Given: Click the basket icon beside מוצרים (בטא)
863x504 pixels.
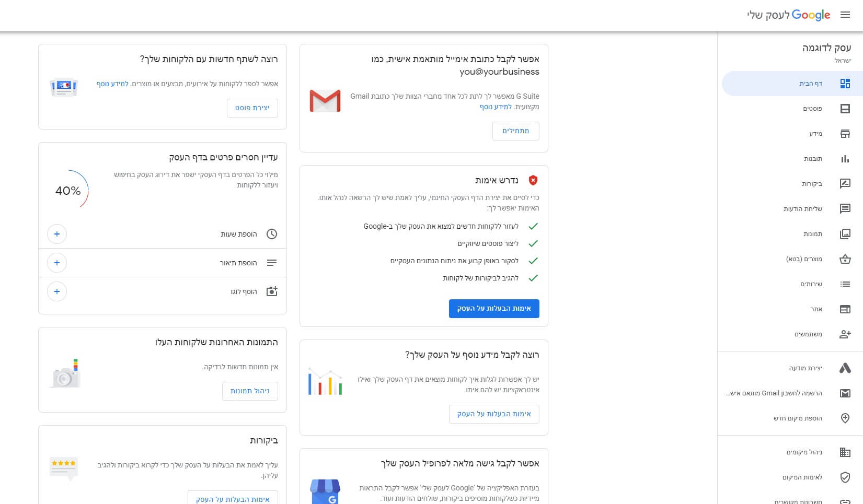Looking at the screenshot, I should tap(845, 259).
